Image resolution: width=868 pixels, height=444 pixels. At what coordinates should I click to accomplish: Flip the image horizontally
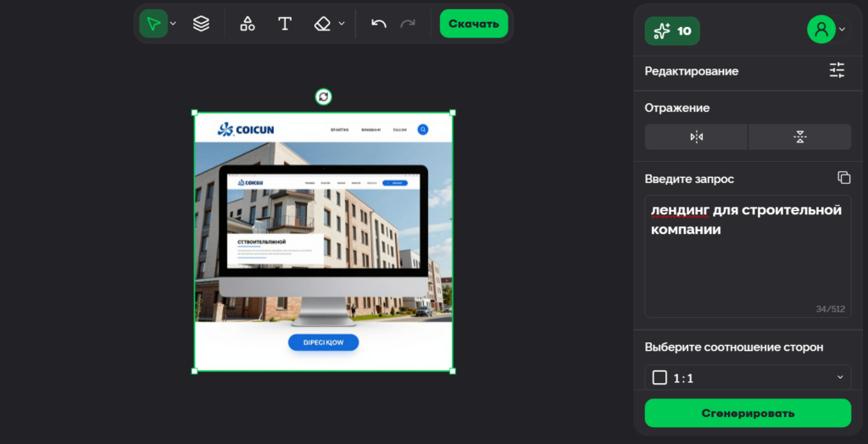(x=696, y=136)
